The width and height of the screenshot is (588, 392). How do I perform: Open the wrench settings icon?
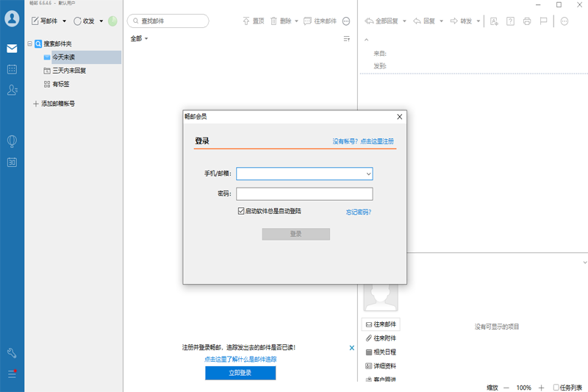(x=12, y=353)
